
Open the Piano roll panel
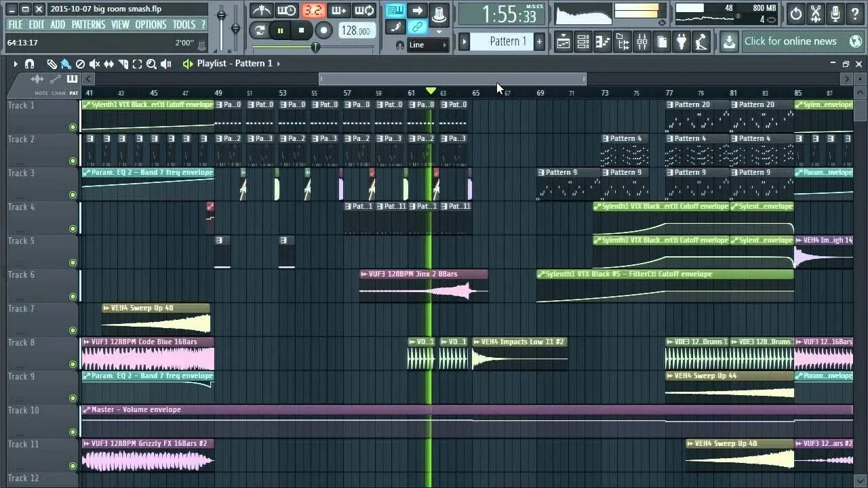[x=601, y=42]
